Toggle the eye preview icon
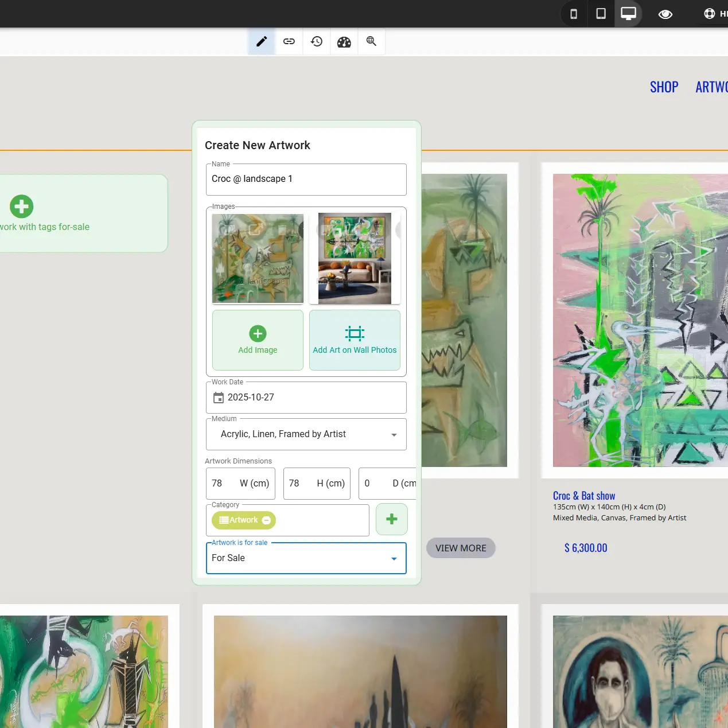 tap(665, 14)
